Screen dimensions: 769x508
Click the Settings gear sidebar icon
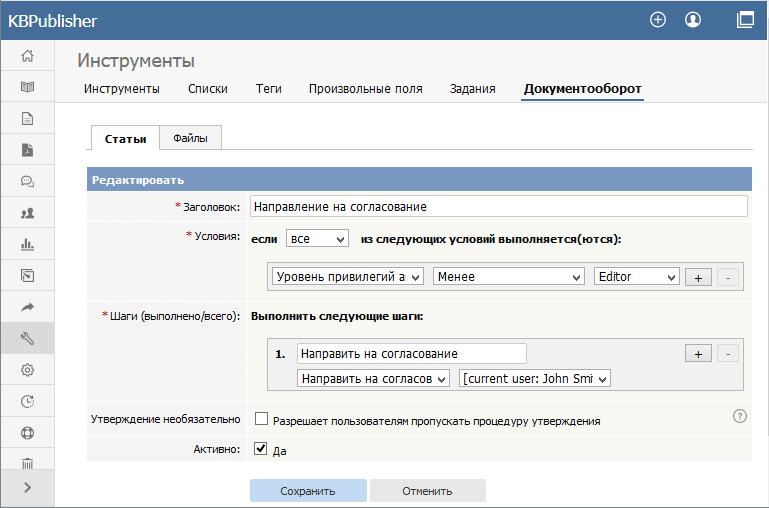click(27, 370)
